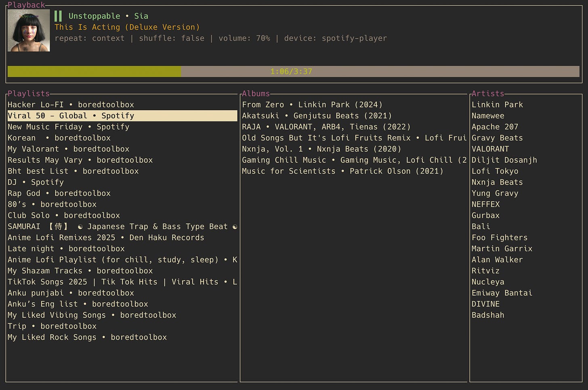This screenshot has width=588, height=390.
Task: Select artist Linkin Park
Action: coord(497,105)
